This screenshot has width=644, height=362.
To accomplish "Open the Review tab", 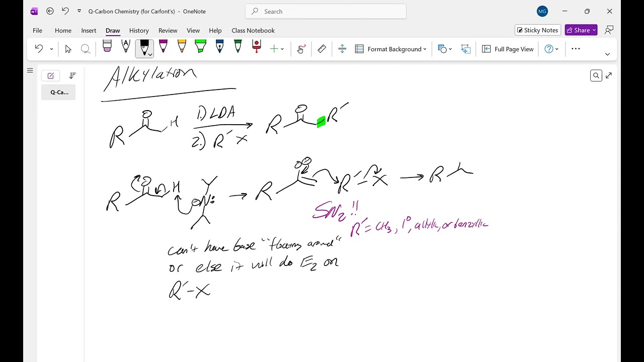I will click(168, 30).
